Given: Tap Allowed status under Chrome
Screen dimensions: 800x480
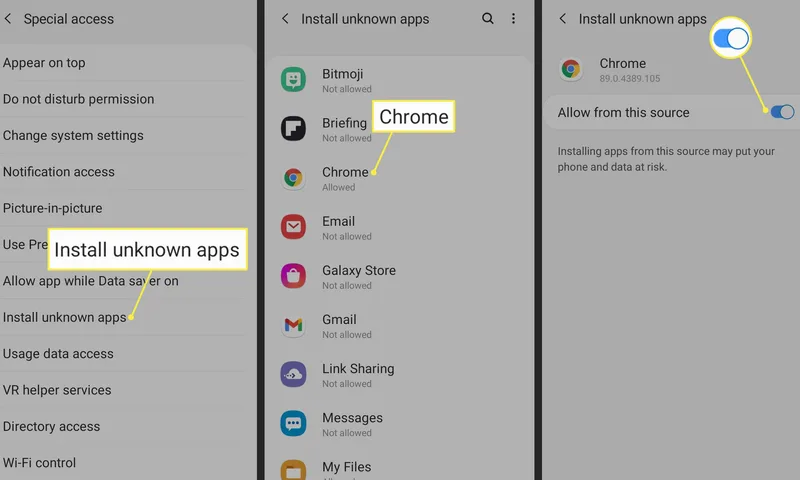Looking at the screenshot, I should click(x=338, y=187).
